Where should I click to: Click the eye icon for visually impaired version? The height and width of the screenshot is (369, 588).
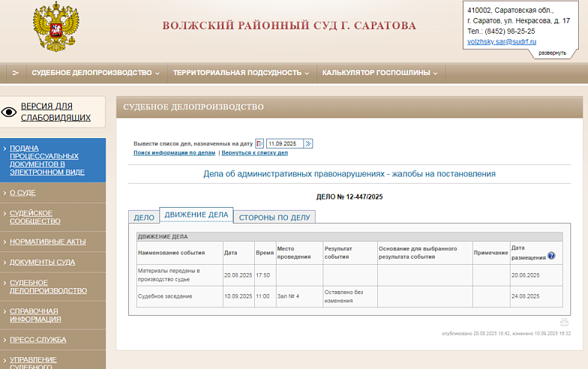[9, 112]
